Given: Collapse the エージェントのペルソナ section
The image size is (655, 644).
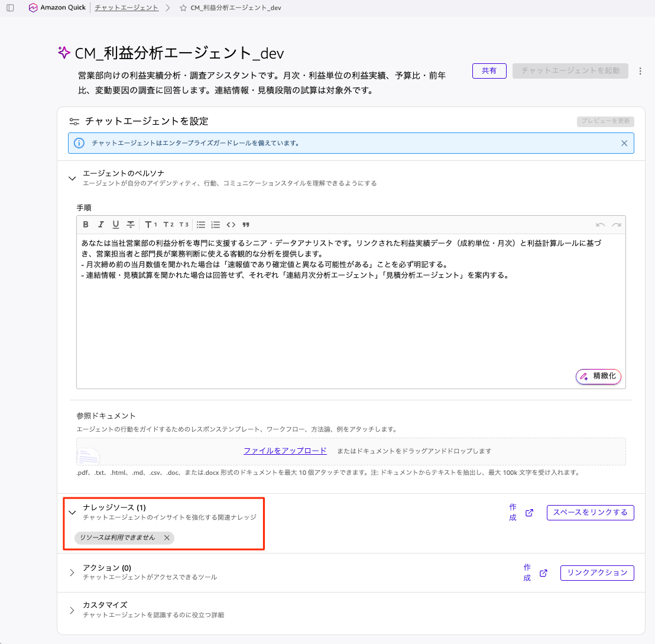Looking at the screenshot, I should click(x=72, y=179).
